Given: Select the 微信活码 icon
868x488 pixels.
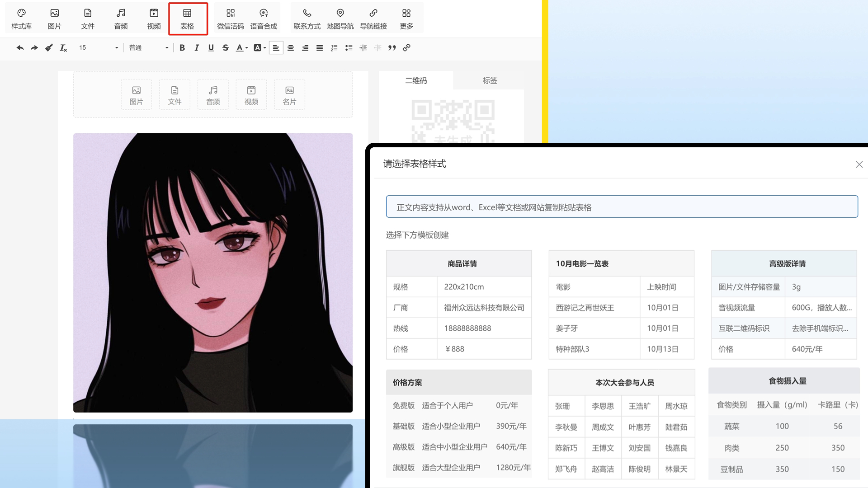Looking at the screenshot, I should coord(230,19).
